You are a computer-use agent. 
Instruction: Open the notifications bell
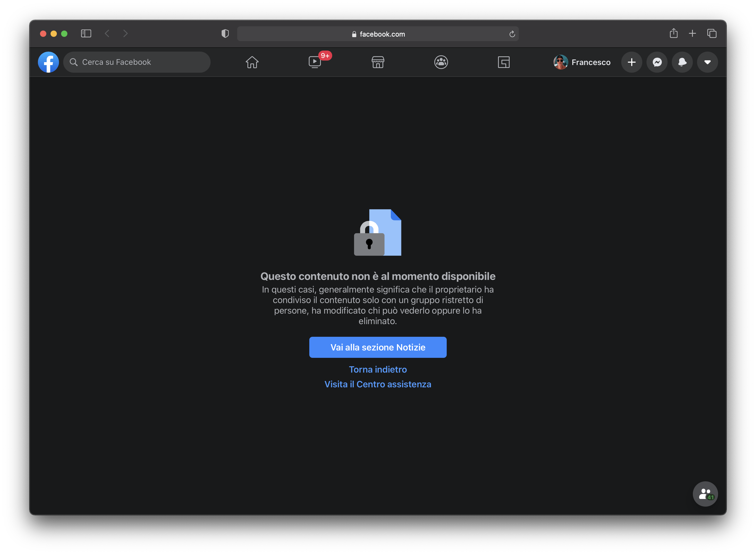click(682, 62)
